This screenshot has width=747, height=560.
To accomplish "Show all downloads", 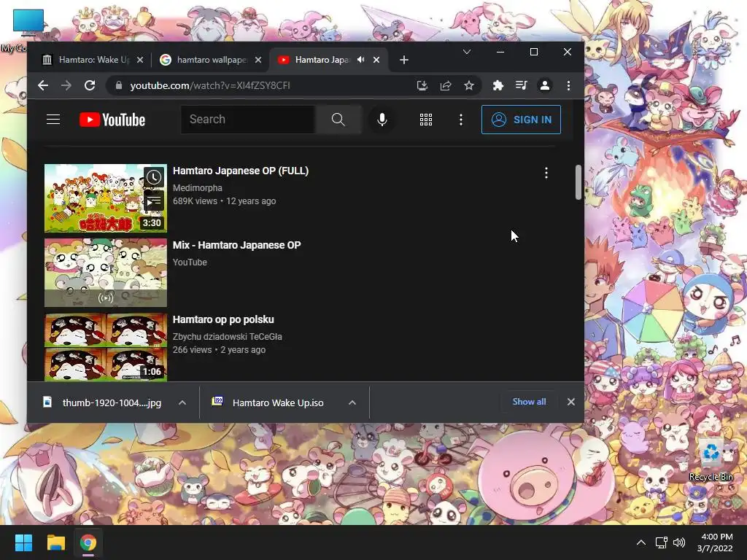I will click(x=530, y=402).
